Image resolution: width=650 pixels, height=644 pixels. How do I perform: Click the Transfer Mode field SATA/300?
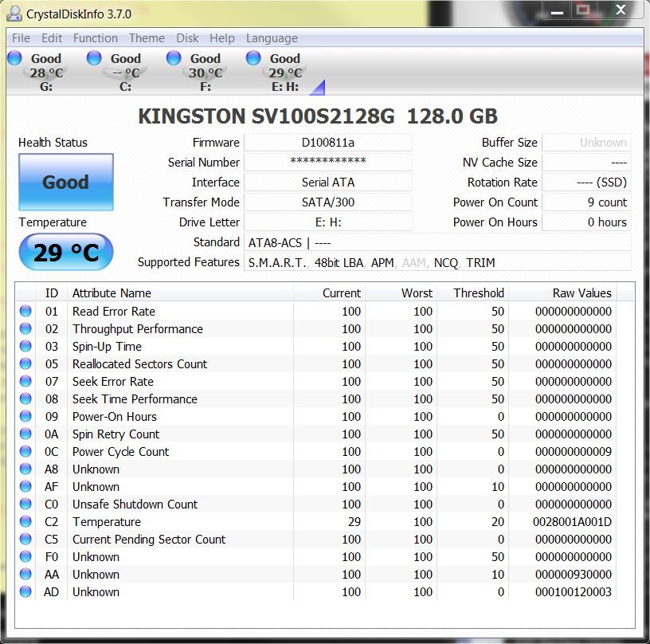[x=328, y=202]
